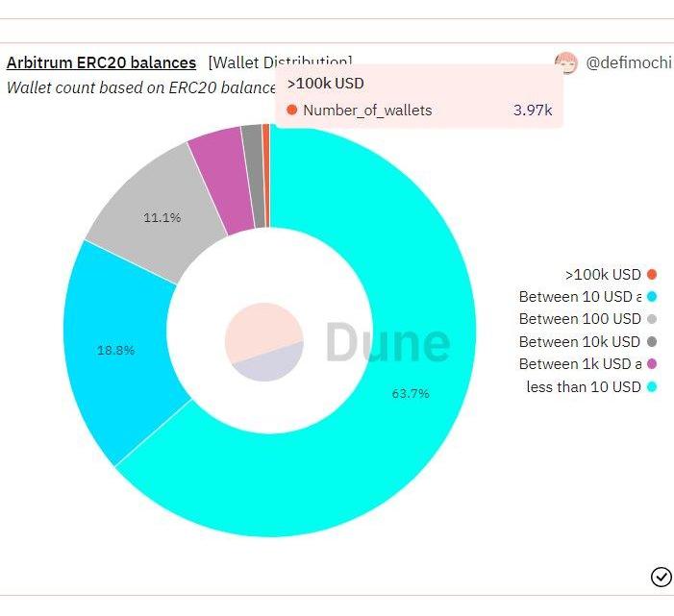Toggle the 'Between 100 USD' legend label
The height and width of the screenshot is (616, 674).
(x=579, y=319)
